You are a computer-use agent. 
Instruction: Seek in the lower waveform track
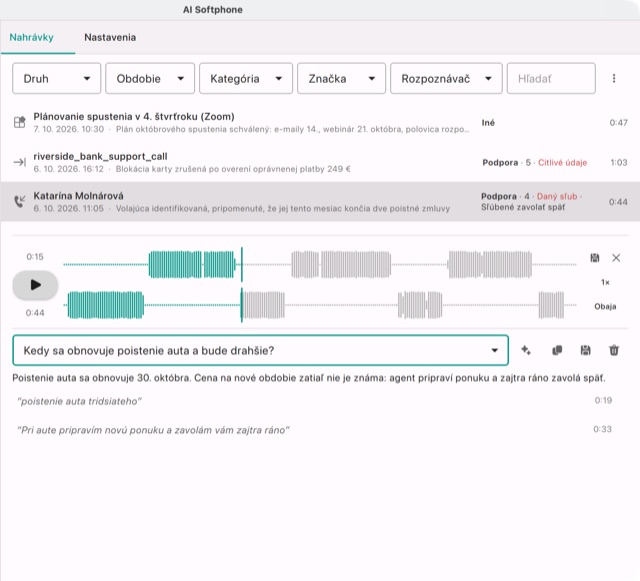[x=320, y=305]
